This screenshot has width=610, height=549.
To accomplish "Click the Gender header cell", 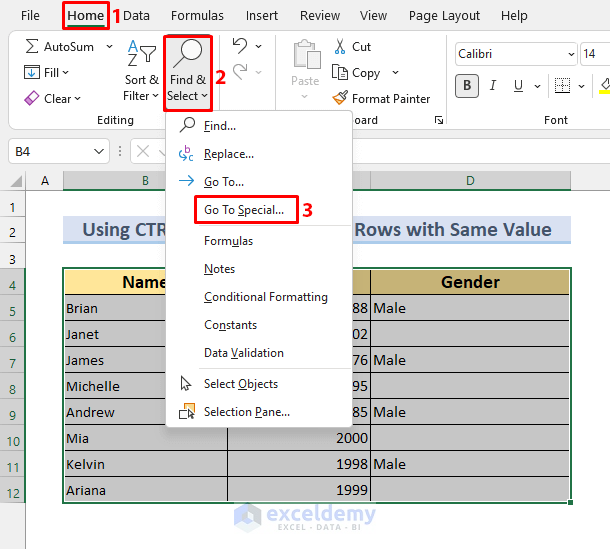I will [x=470, y=282].
